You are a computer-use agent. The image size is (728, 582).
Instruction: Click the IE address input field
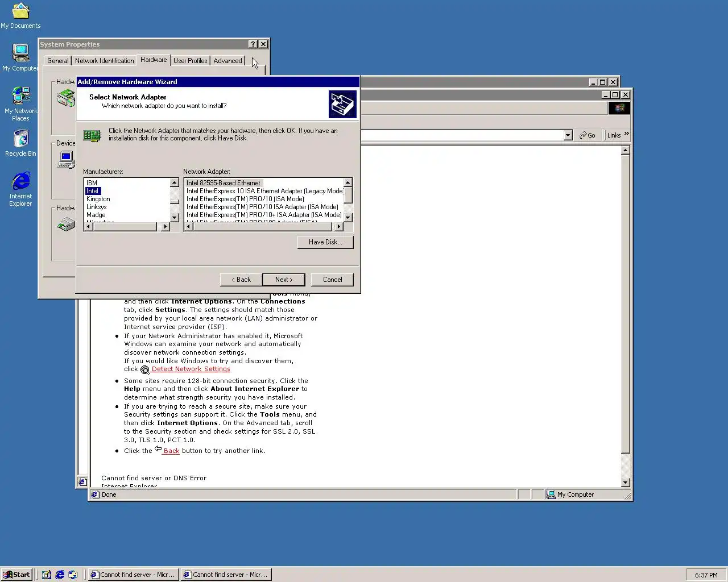point(462,135)
